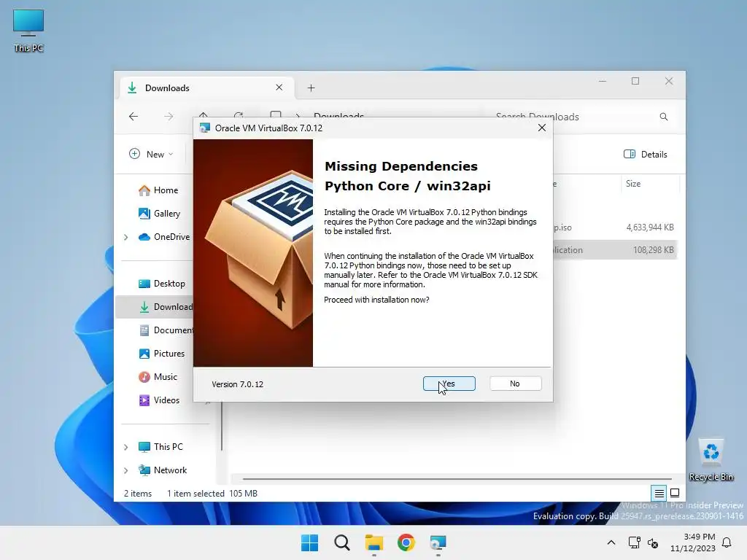Switch to large thumbnails view in status bar
Image resolution: width=747 pixels, height=560 pixels.
(675, 493)
